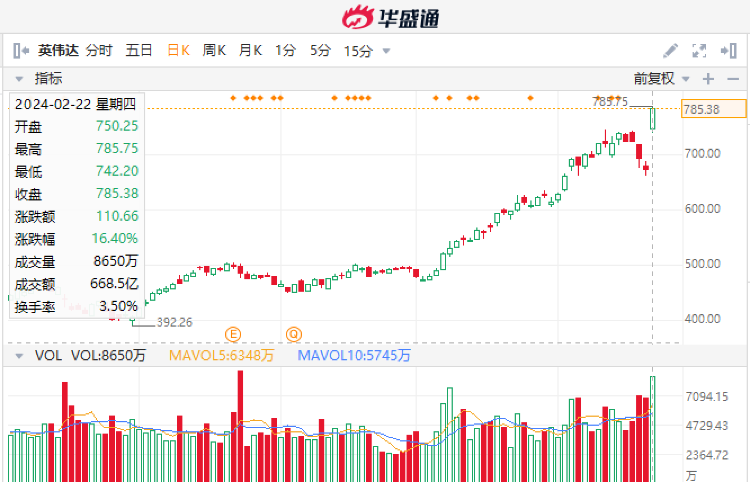Switch to 15分 interval tab
This screenshot has height=482, width=750.
(x=358, y=50)
